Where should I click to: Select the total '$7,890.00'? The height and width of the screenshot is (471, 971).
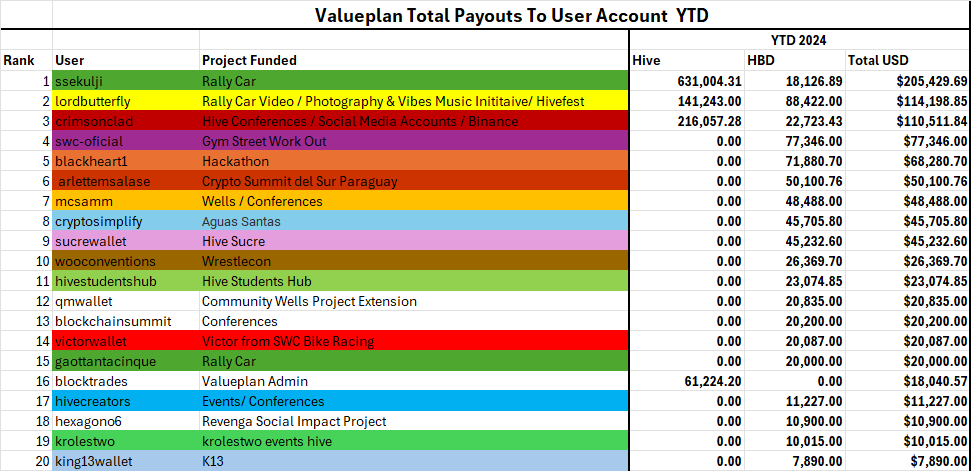908,462
